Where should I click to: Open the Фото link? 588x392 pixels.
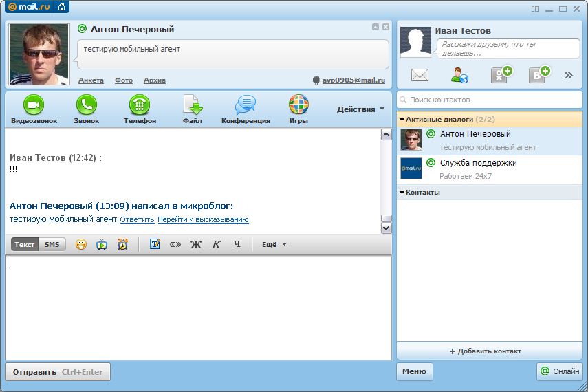124,80
